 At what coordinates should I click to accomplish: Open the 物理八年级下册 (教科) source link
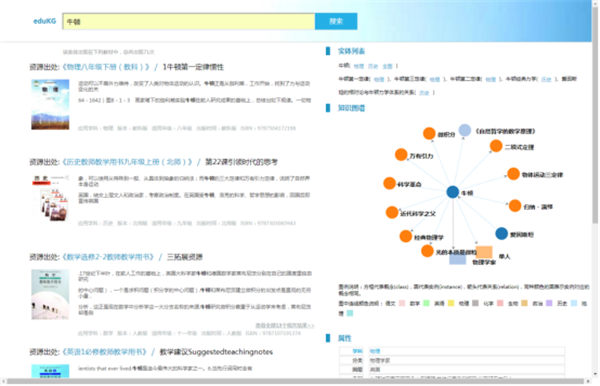[x=106, y=67]
